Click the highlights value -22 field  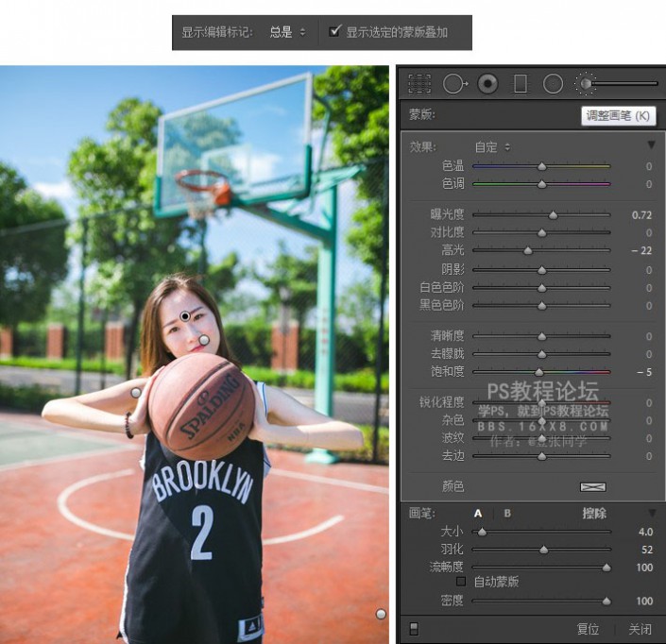(641, 250)
